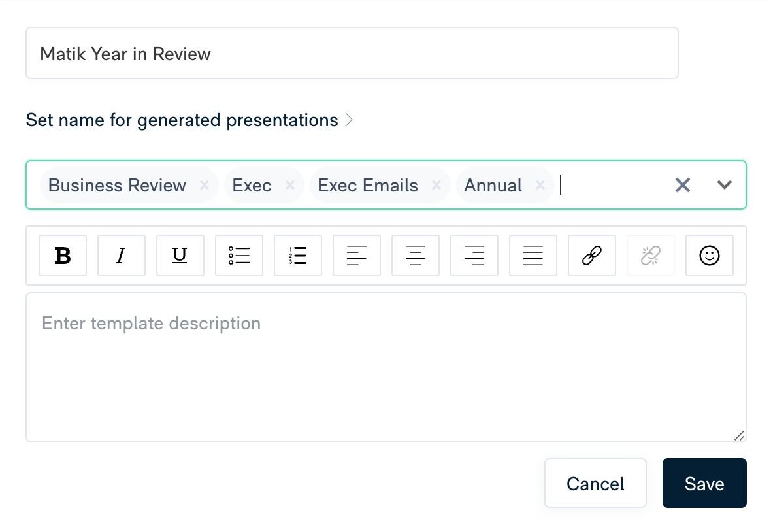The width and height of the screenshot is (771, 532).
Task: Remove the Exec Emails tag
Action: pos(436,185)
